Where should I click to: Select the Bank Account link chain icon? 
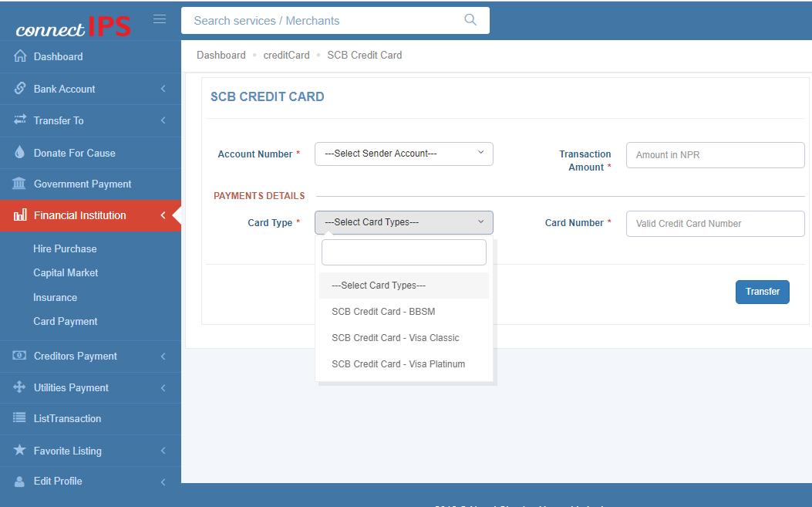(21, 89)
